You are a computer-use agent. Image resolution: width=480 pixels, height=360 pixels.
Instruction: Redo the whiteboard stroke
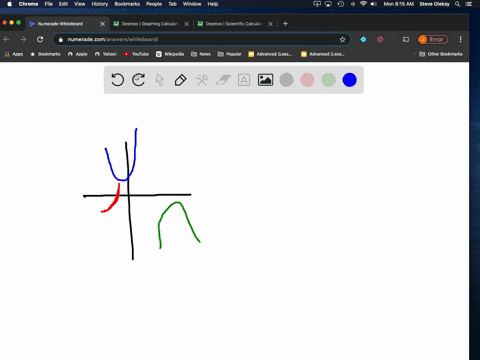(139, 80)
